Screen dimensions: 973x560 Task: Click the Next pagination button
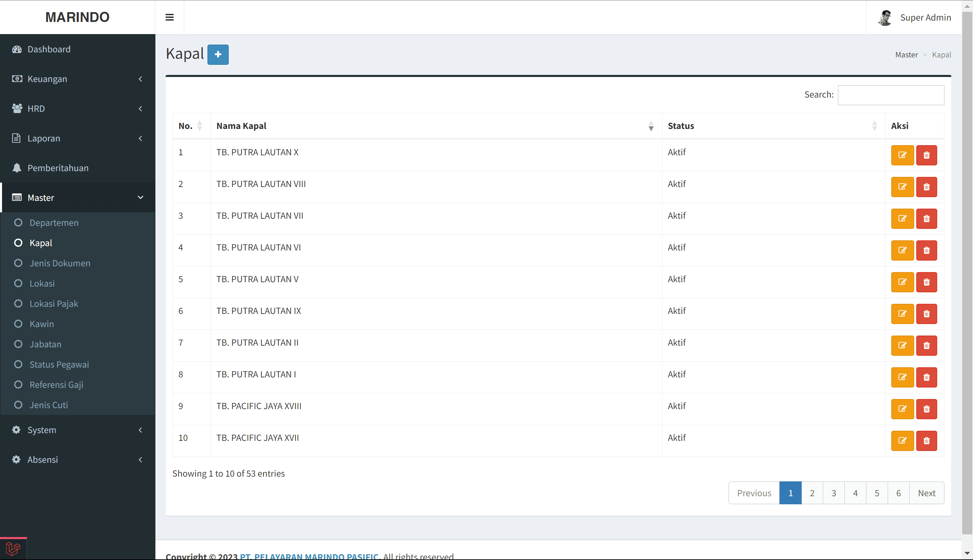click(x=926, y=493)
